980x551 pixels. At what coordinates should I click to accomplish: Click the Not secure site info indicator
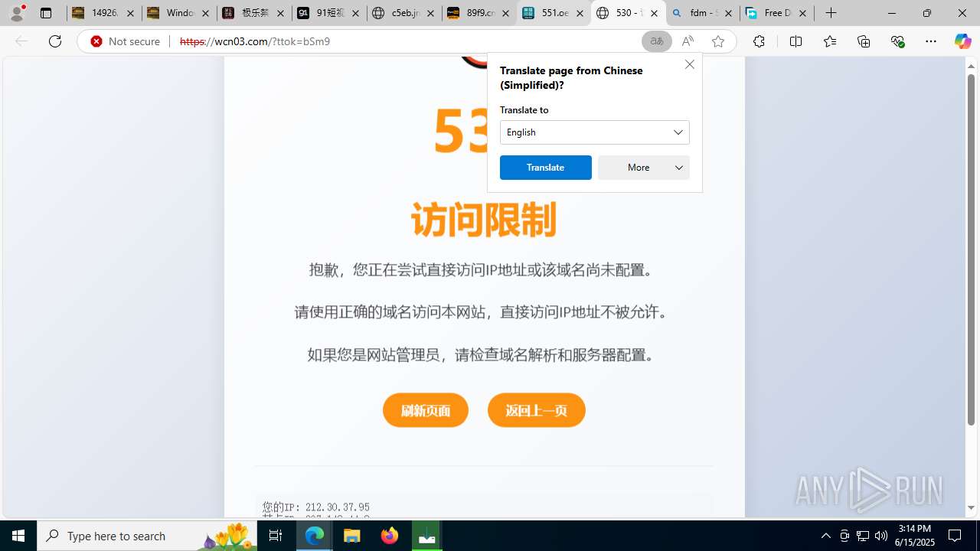[x=126, y=41]
